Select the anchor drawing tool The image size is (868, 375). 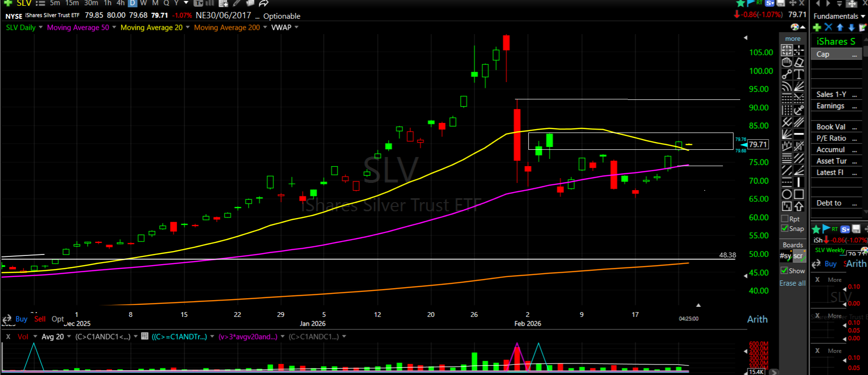click(x=799, y=110)
